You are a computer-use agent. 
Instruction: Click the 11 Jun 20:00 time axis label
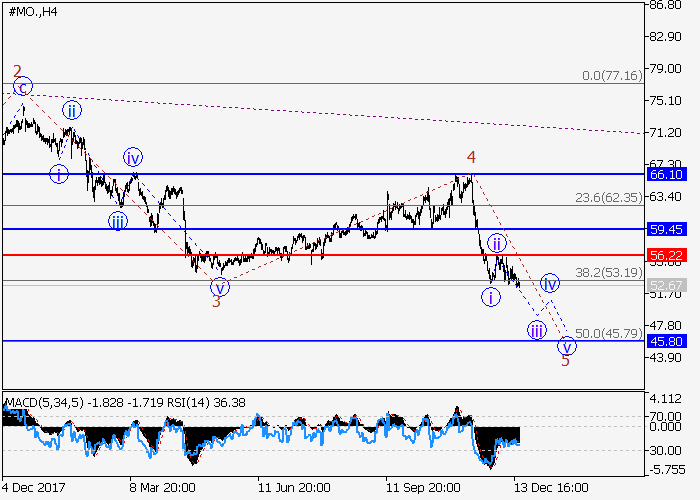click(x=293, y=488)
